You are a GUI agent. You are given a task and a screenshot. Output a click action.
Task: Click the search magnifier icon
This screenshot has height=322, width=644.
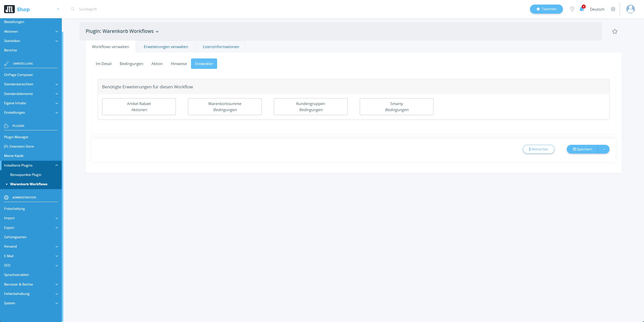click(72, 9)
